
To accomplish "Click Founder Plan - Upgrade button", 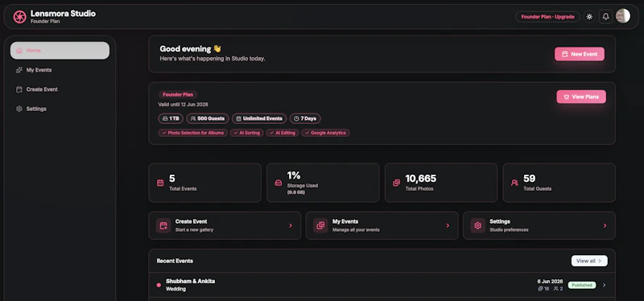I will pos(547,17).
